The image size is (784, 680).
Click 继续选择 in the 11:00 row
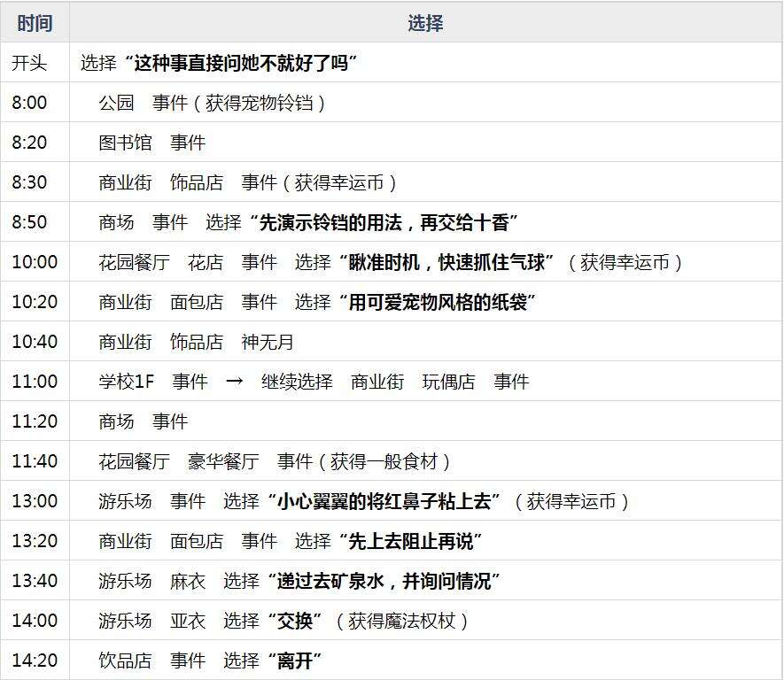pyautogui.click(x=297, y=382)
